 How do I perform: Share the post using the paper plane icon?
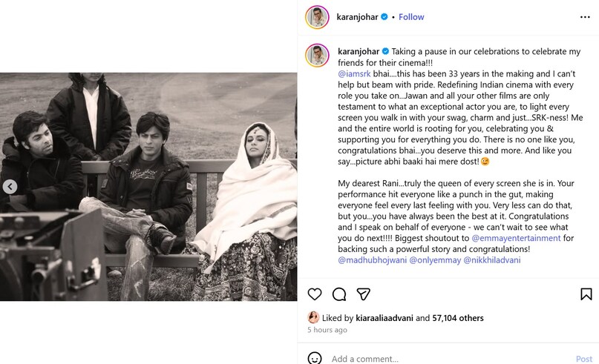[x=364, y=294]
